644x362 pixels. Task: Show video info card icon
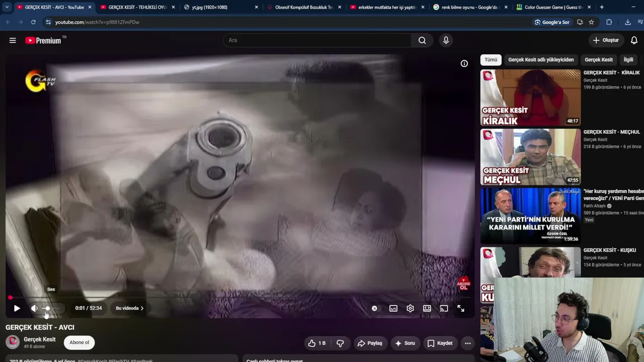464,63
